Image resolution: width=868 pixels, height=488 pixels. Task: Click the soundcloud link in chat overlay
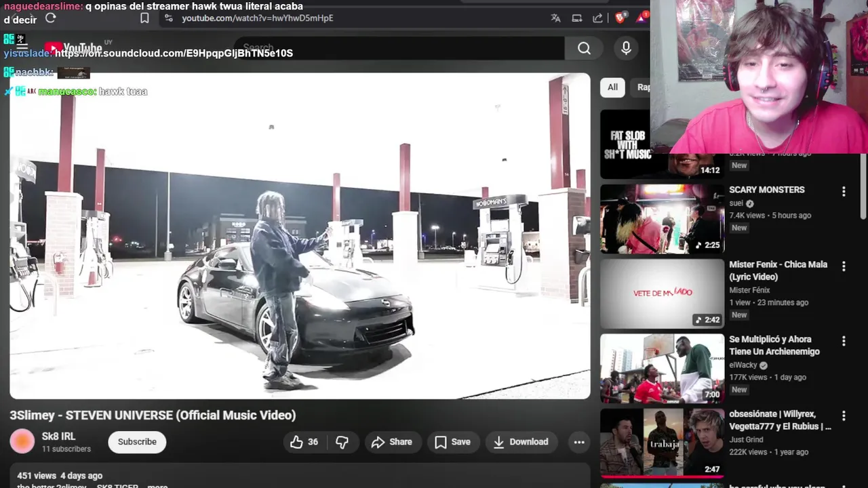[174, 53]
